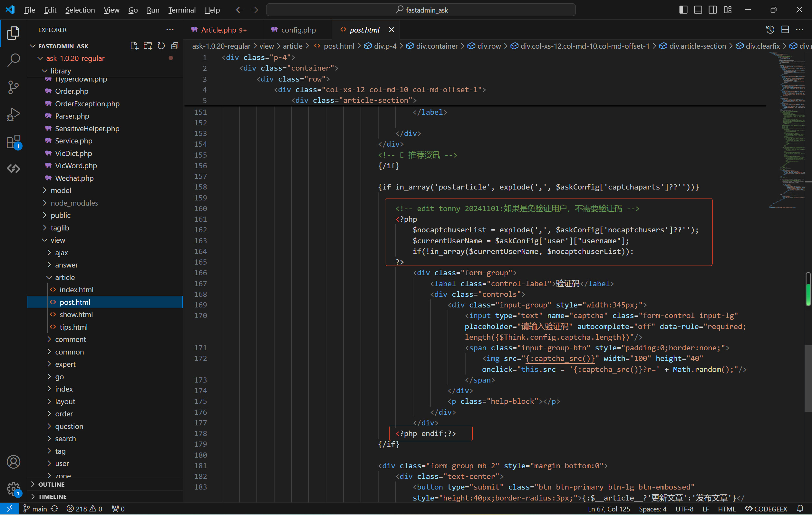Go back using navigation arrow

(239, 10)
